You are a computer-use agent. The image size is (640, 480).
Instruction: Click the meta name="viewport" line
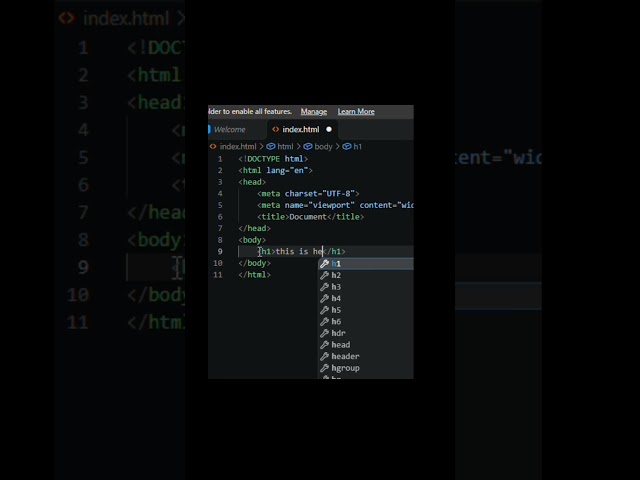coord(335,205)
